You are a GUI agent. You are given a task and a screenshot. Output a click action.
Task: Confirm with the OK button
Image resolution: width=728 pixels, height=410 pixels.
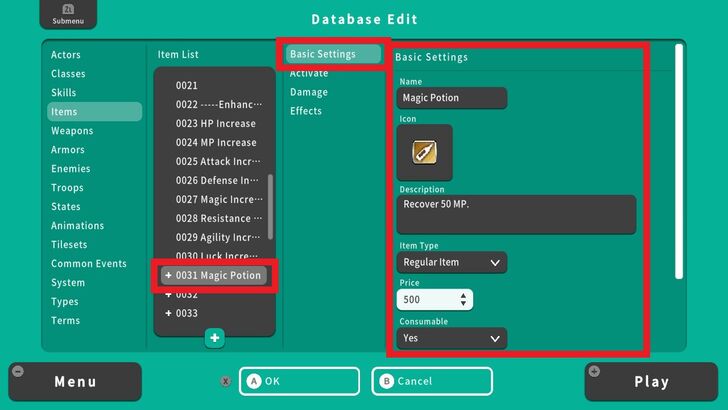point(299,381)
